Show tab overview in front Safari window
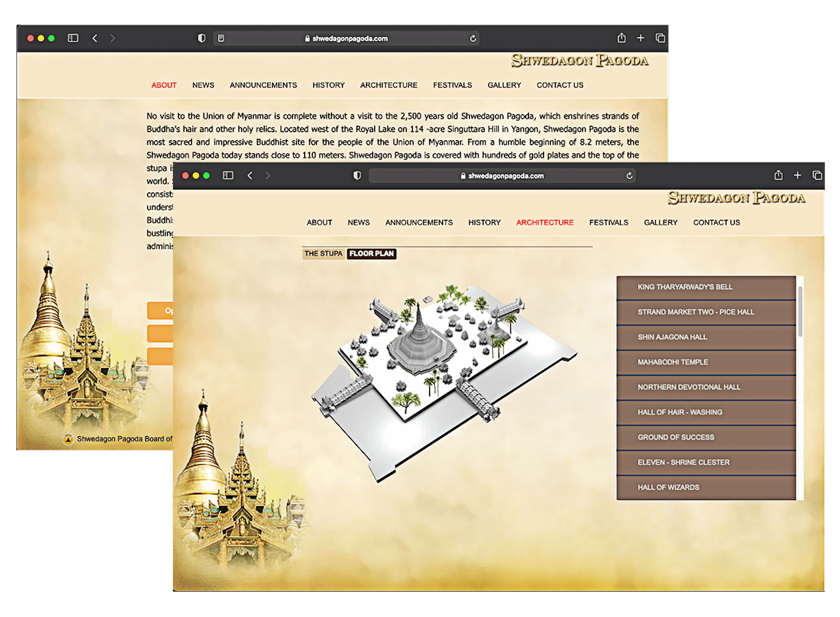The image size is (840, 617). pyautogui.click(x=817, y=175)
